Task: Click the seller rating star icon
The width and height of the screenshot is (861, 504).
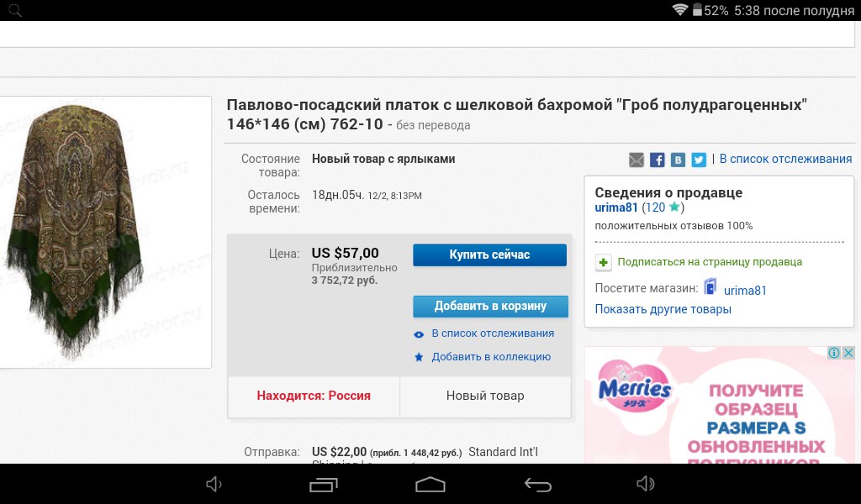Action: point(674,207)
